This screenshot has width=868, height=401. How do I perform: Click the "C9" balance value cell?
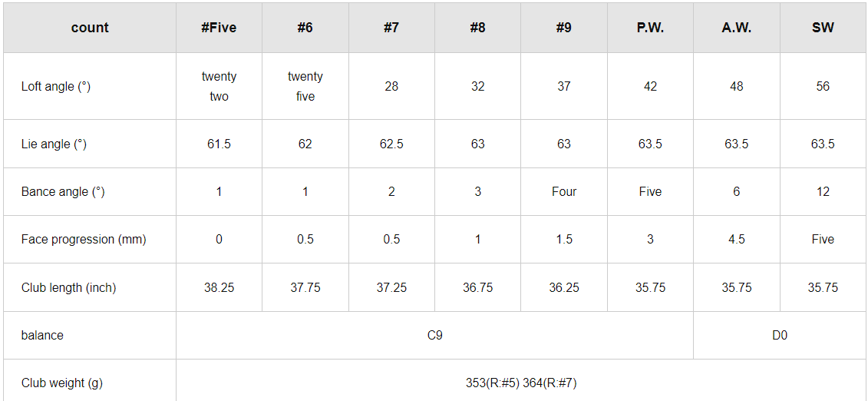pyautogui.click(x=434, y=336)
